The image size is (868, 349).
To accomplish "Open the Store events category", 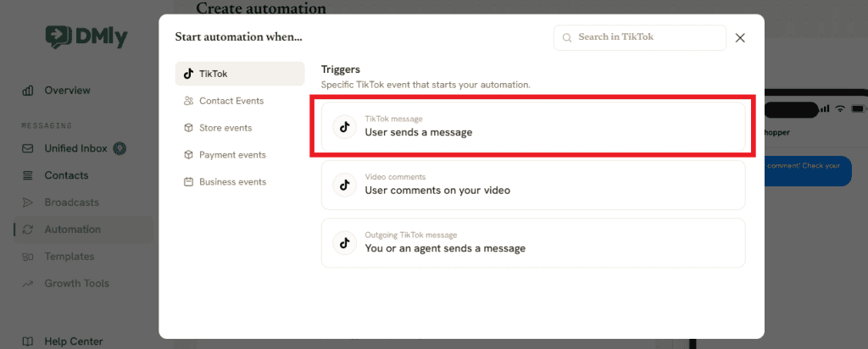I will (x=240, y=128).
